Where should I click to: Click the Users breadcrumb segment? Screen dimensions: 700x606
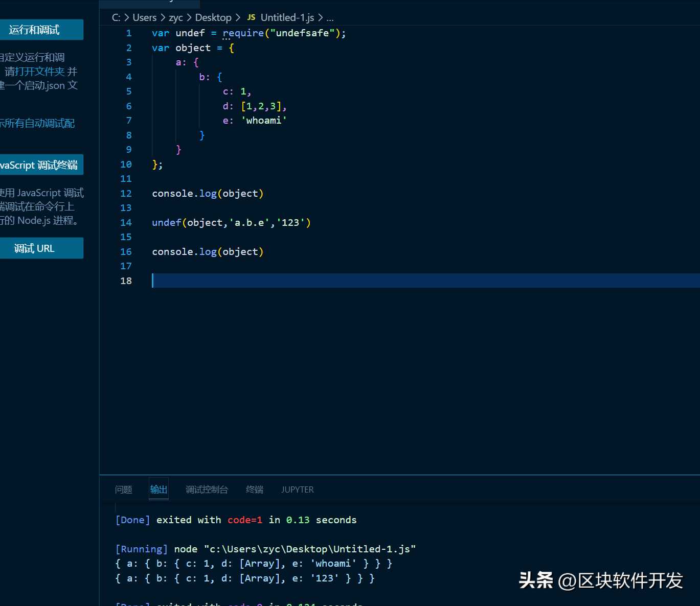click(x=145, y=17)
